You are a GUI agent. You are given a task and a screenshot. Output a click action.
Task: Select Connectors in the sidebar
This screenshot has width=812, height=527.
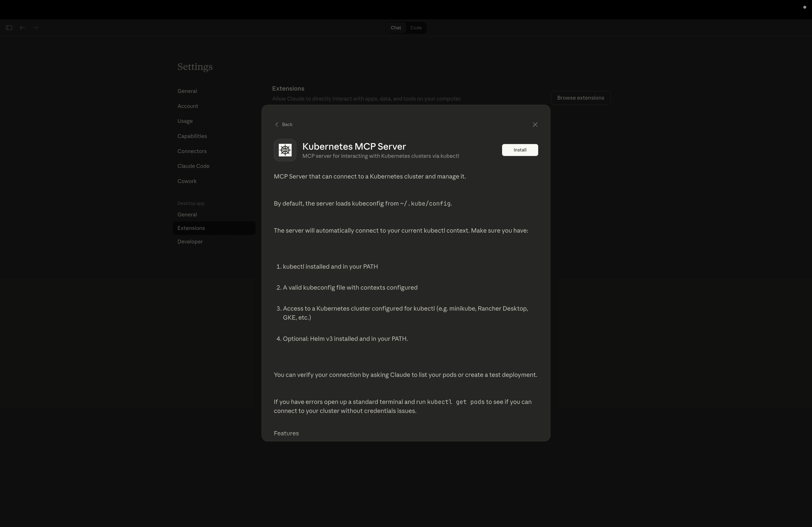coord(192,151)
